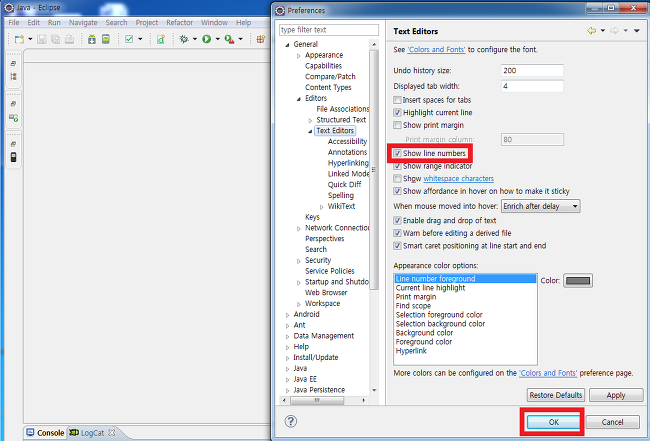Click the Apply button
Viewport: 650px width, 441px height.
tap(616, 395)
